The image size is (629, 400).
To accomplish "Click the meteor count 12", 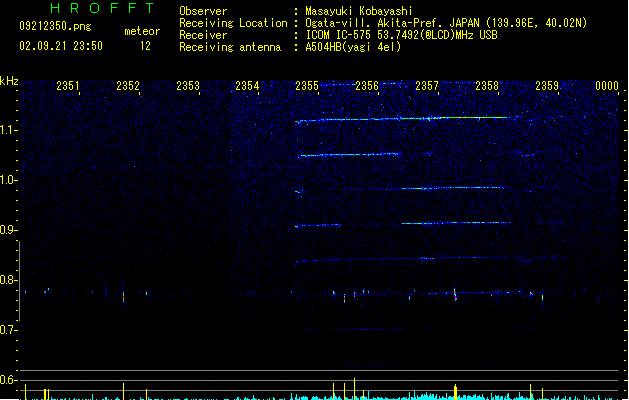I will [x=145, y=46].
